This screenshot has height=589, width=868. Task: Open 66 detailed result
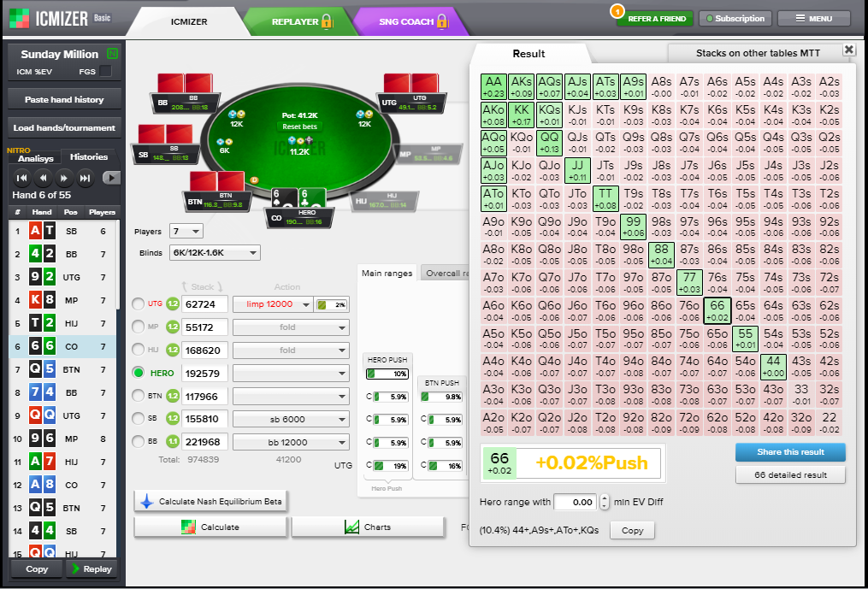(790, 475)
